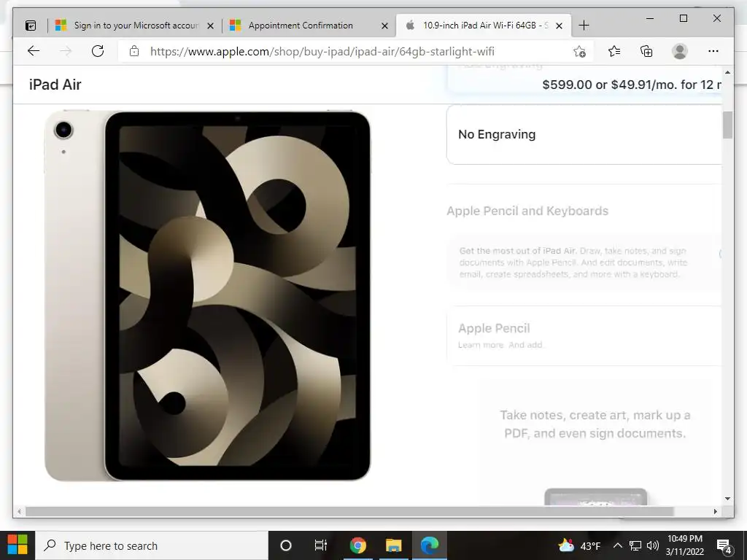Viewport: 747px width, 560px height.
Task: Click the horizontal scroll left arrow
Action: click(19, 511)
